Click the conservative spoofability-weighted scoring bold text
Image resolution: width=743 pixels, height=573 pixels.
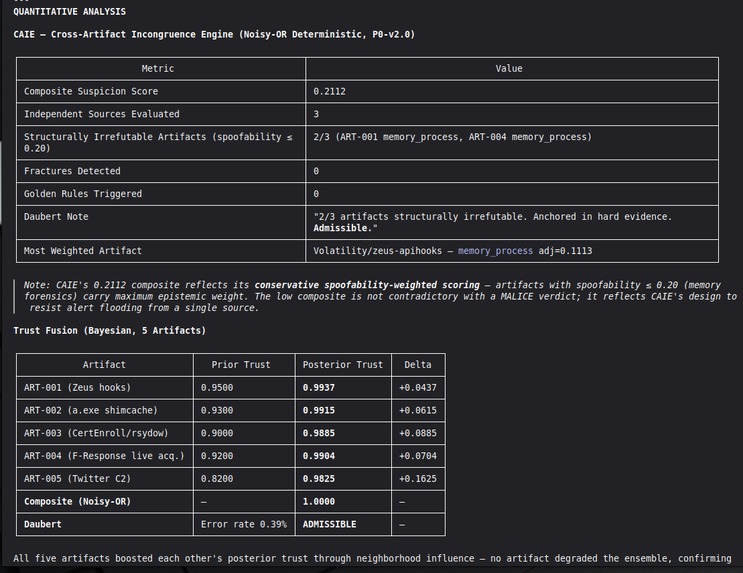367,285
